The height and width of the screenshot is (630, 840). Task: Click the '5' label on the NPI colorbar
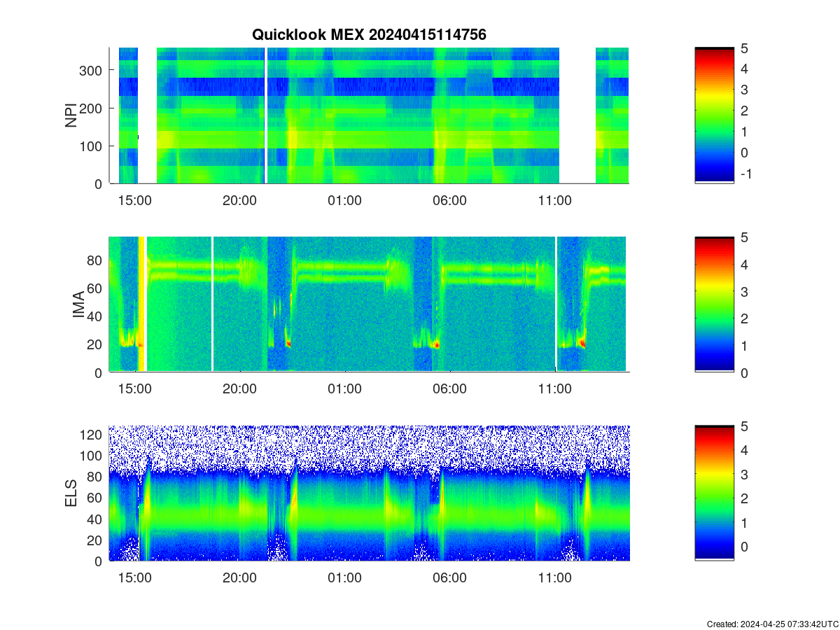pyautogui.click(x=743, y=48)
